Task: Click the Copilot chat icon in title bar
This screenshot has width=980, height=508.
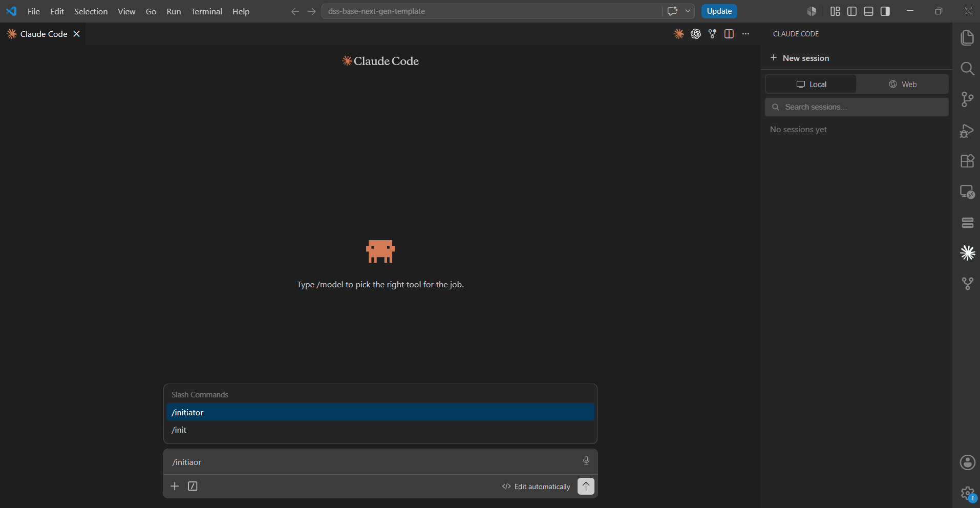Action: [x=672, y=11]
